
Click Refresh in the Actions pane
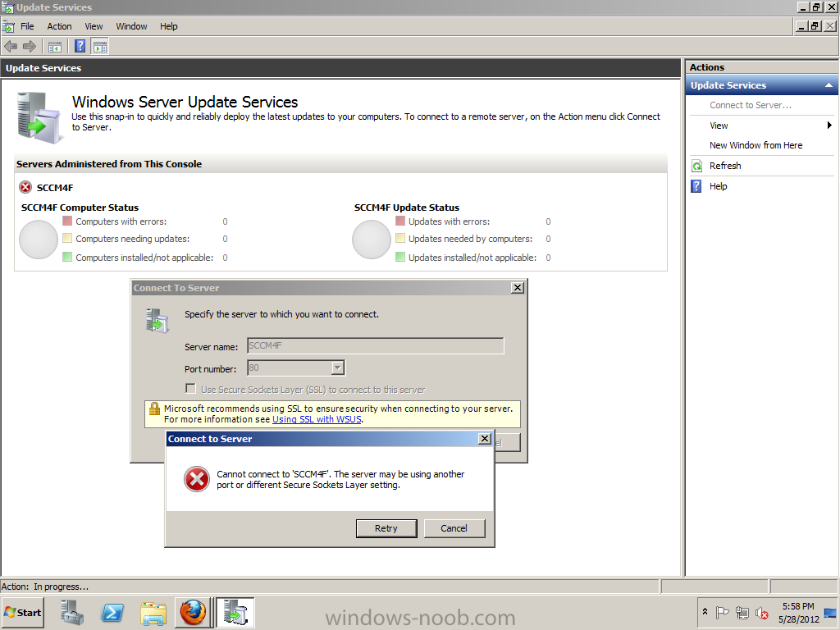pyautogui.click(x=725, y=166)
